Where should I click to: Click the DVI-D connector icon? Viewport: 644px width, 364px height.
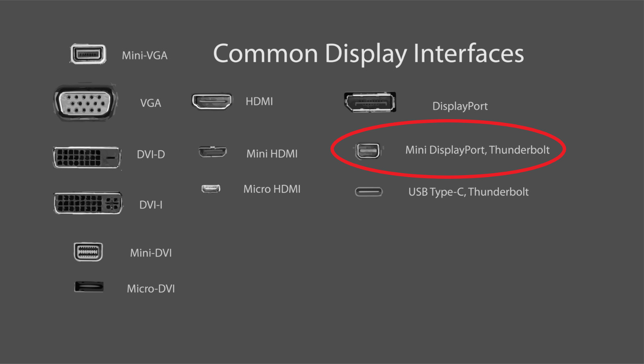pos(87,157)
